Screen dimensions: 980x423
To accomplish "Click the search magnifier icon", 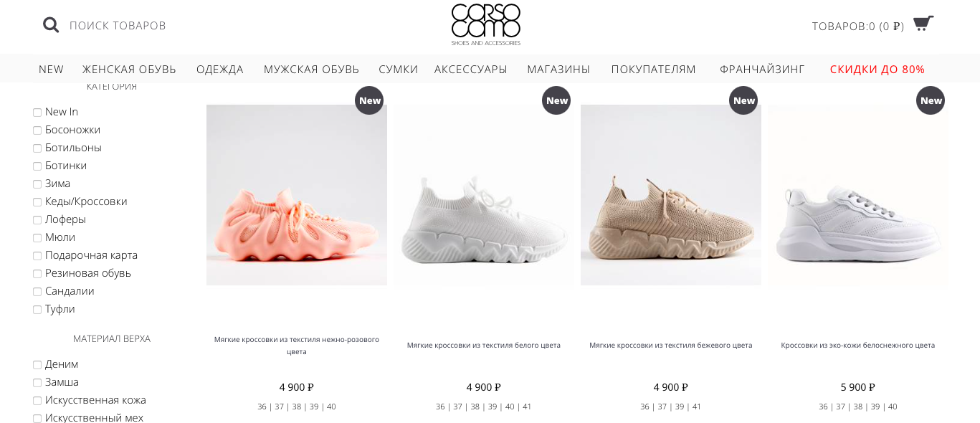I will pos(51,25).
